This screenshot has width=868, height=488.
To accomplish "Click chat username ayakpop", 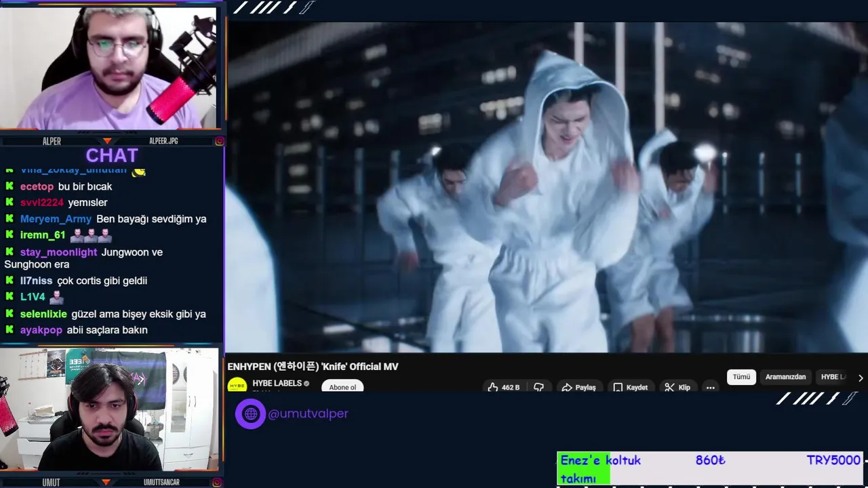I will click(41, 330).
